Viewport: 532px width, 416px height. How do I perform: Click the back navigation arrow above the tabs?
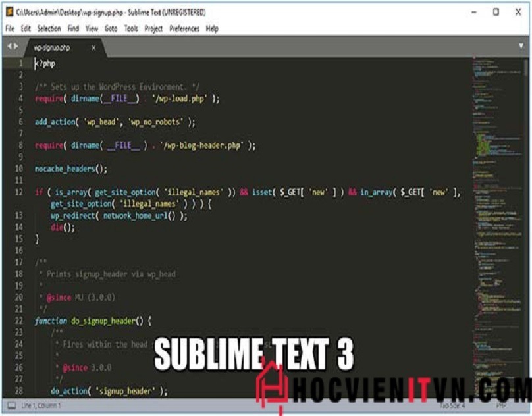pyautogui.click(x=9, y=46)
